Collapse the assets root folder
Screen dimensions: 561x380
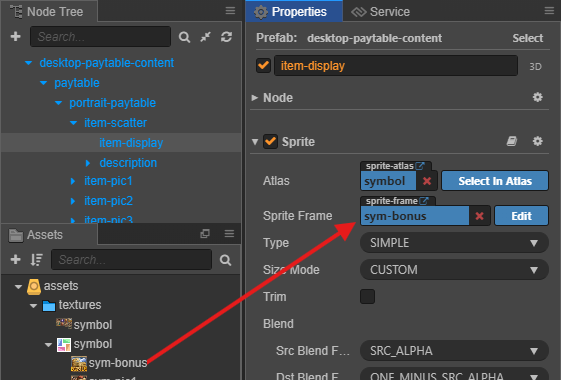click(18, 287)
